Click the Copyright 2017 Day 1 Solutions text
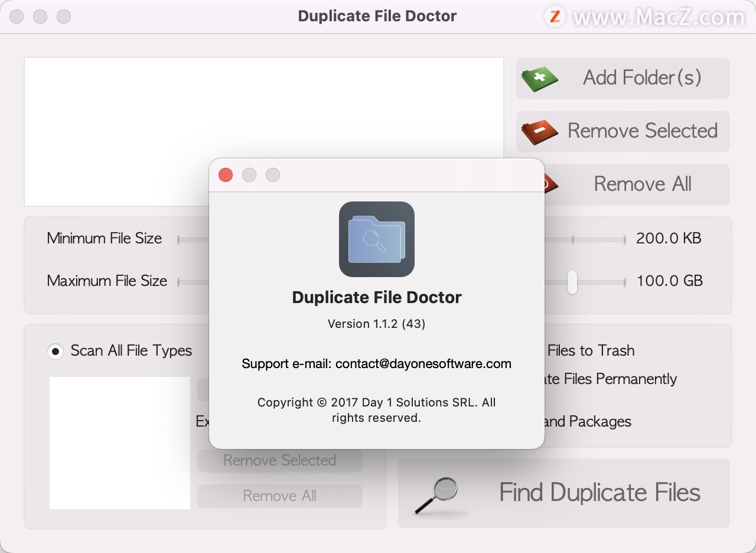This screenshot has width=756, height=553. tap(377, 410)
